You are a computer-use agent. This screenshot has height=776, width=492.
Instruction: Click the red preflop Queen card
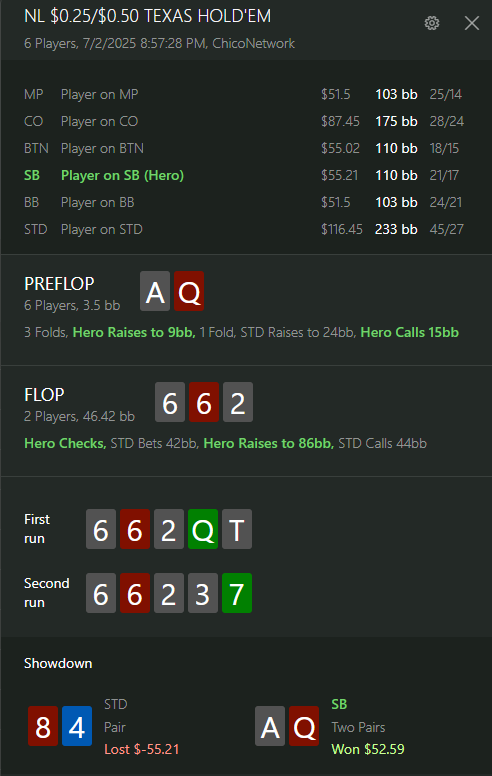coord(189,291)
